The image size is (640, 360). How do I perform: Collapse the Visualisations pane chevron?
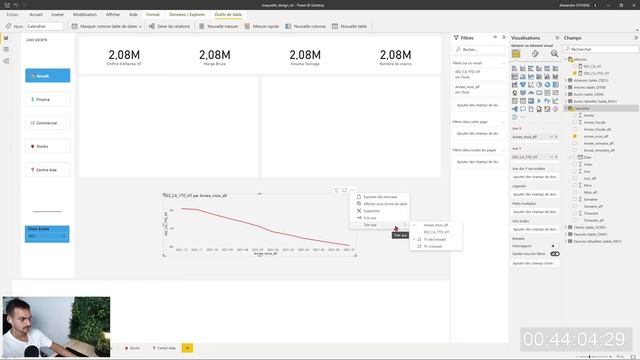[557, 38]
